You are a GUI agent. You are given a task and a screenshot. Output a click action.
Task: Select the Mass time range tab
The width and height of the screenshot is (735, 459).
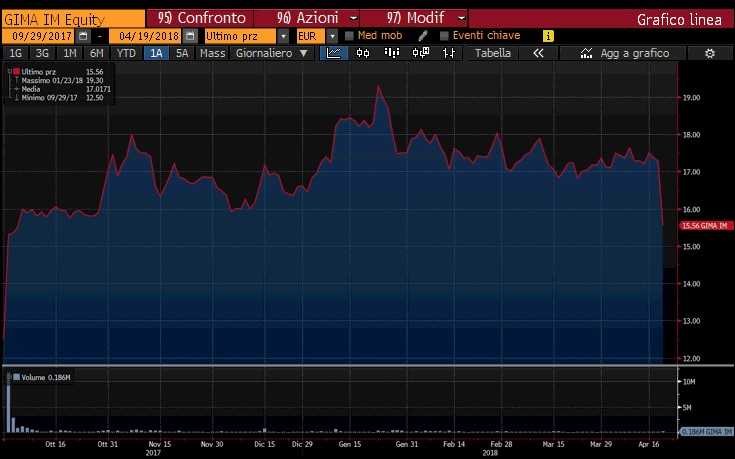(x=212, y=53)
